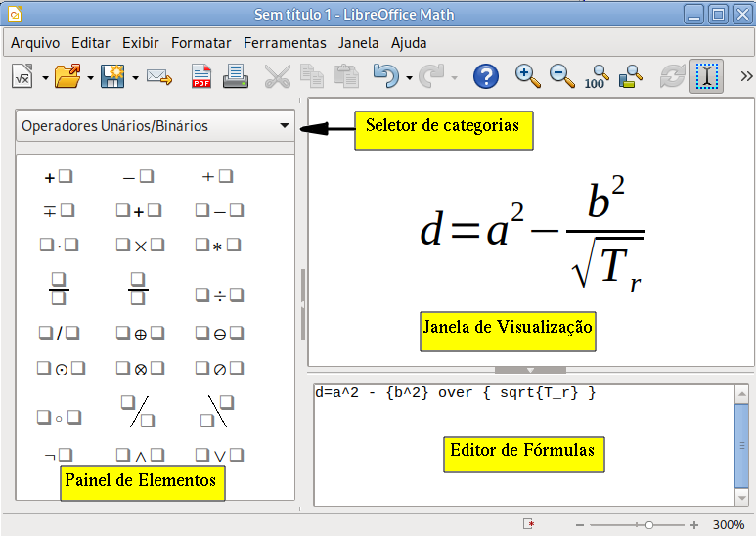Expand the Open recent files arrow
The width and height of the screenshot is (756, 538).
[90, 77]
